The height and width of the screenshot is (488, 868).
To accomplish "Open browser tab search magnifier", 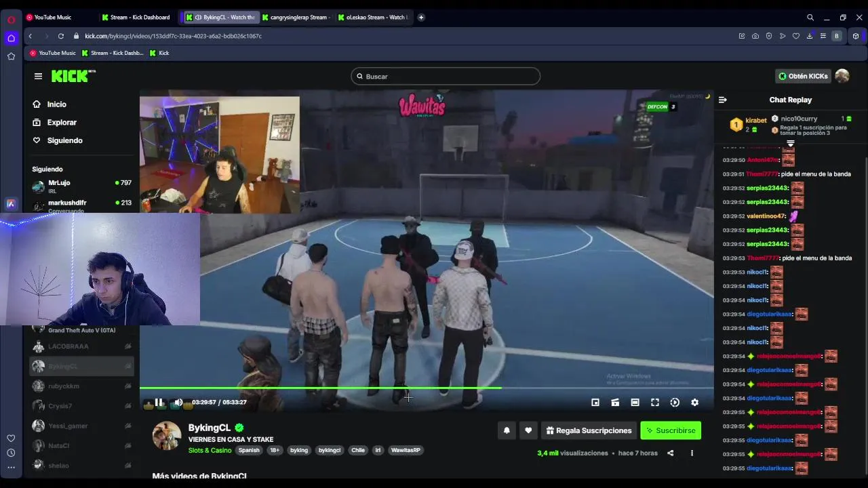I will [810, 17].
